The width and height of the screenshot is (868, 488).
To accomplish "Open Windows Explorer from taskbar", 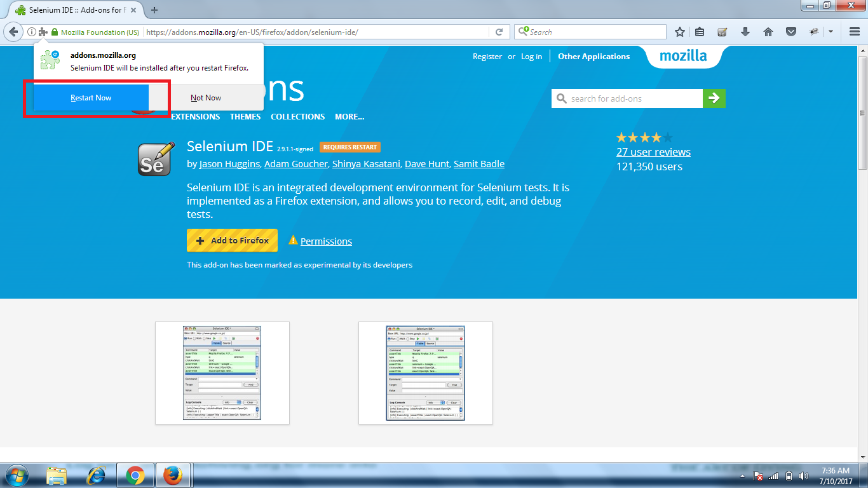I will click(57, 475).
